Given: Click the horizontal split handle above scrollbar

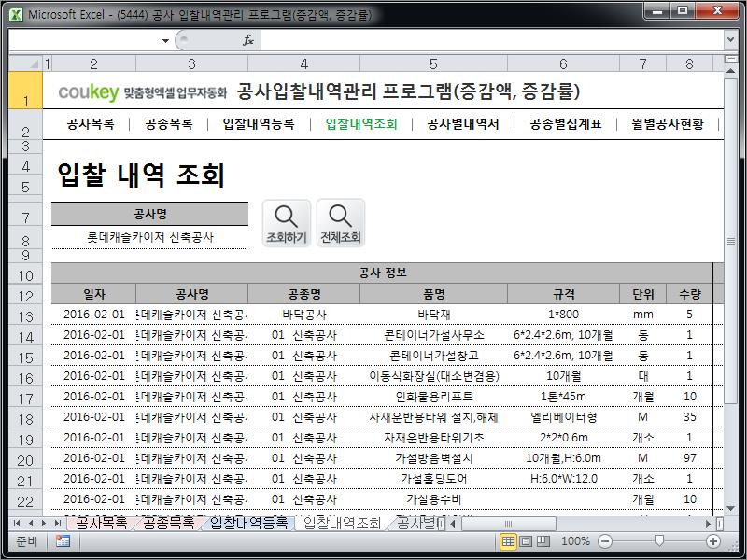Looking at the screenshot, I should [730, 59].
